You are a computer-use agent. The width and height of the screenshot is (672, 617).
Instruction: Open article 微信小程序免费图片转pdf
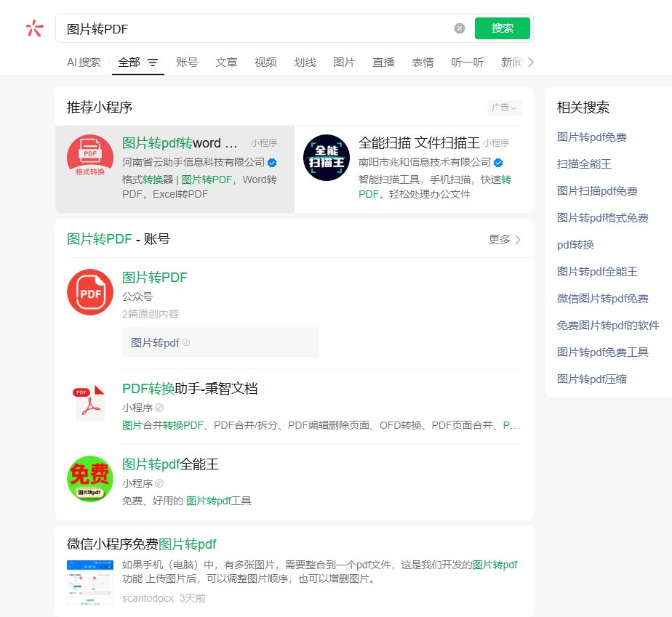click(142, 544)
